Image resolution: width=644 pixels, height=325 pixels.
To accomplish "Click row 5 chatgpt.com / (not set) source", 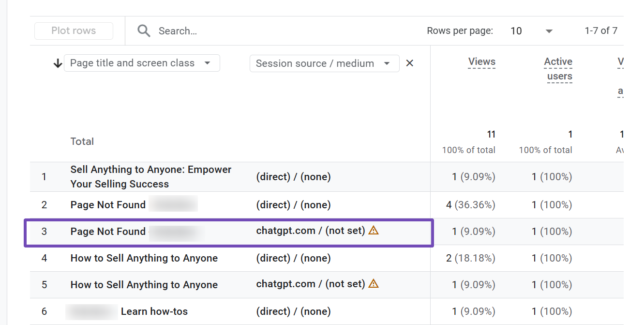I will (x=310, y=284).
